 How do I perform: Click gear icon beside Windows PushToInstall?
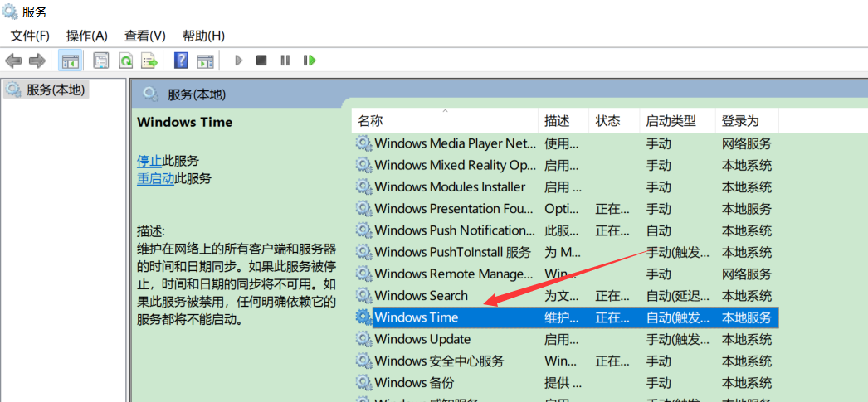tap(363, 252)
